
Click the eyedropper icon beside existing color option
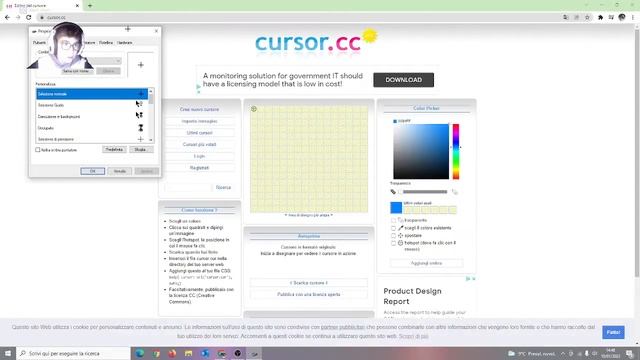point(400,228)
